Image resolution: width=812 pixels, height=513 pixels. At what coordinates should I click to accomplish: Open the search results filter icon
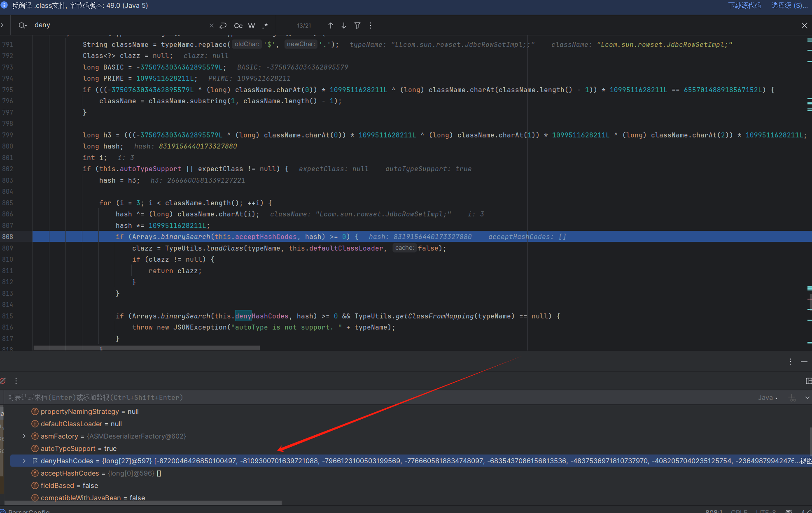[x=357, y=26]
